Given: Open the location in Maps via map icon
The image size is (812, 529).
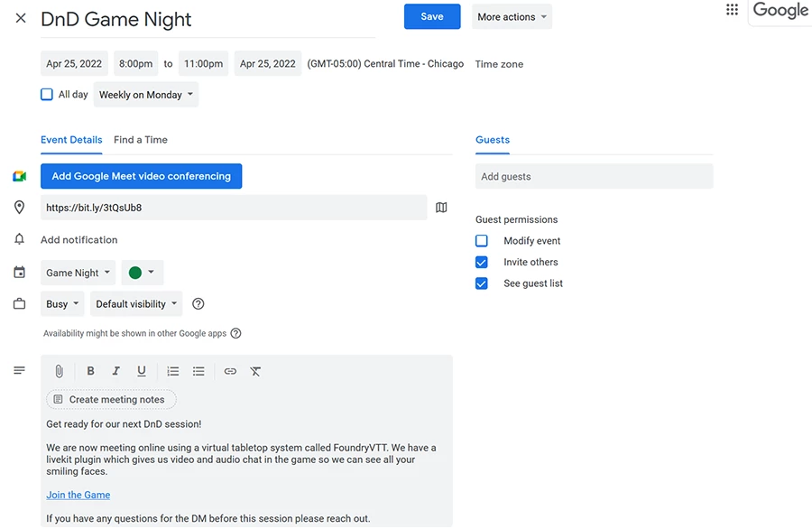Looking at the screenshot, I should pyautogui.click(x=441, y=207).
